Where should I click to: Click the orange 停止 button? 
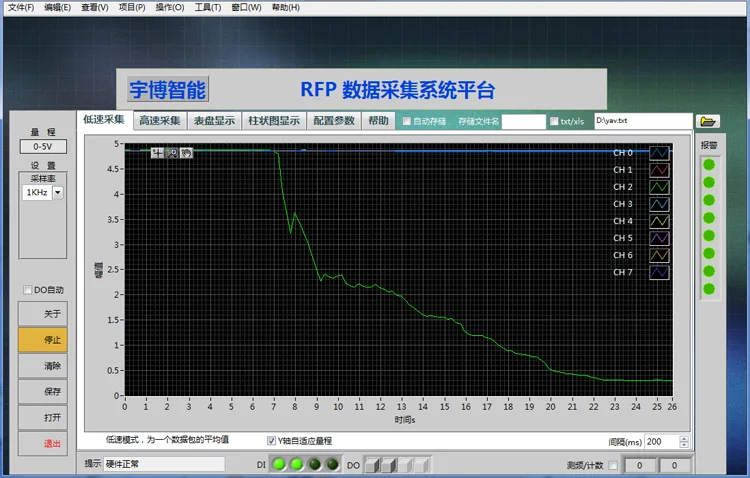43,340
